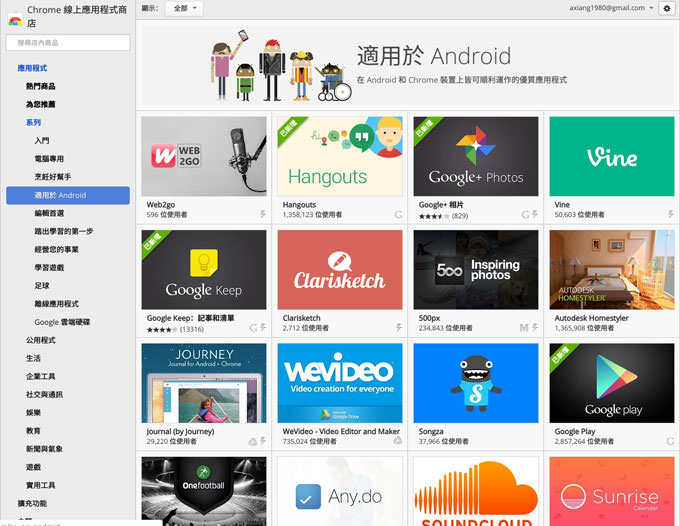This screenshot has width=680, height=526.
Task: Open the 全部 display filter dropdown
Action: coord(184,8)
